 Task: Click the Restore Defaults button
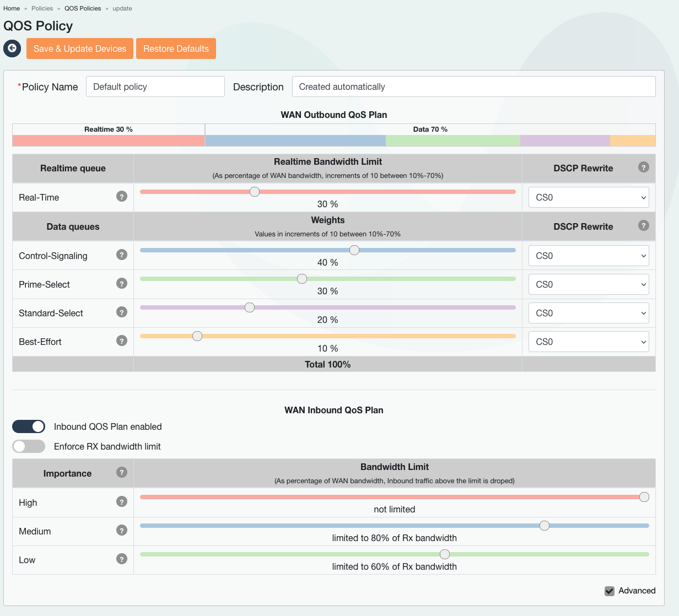click(176, 48)
